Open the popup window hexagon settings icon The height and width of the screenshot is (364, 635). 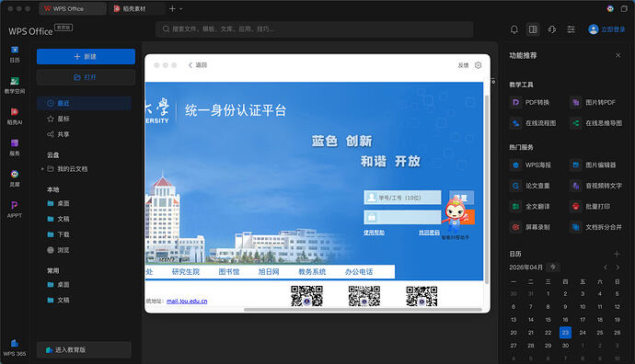pyautogui.click(x=479, y=65)
